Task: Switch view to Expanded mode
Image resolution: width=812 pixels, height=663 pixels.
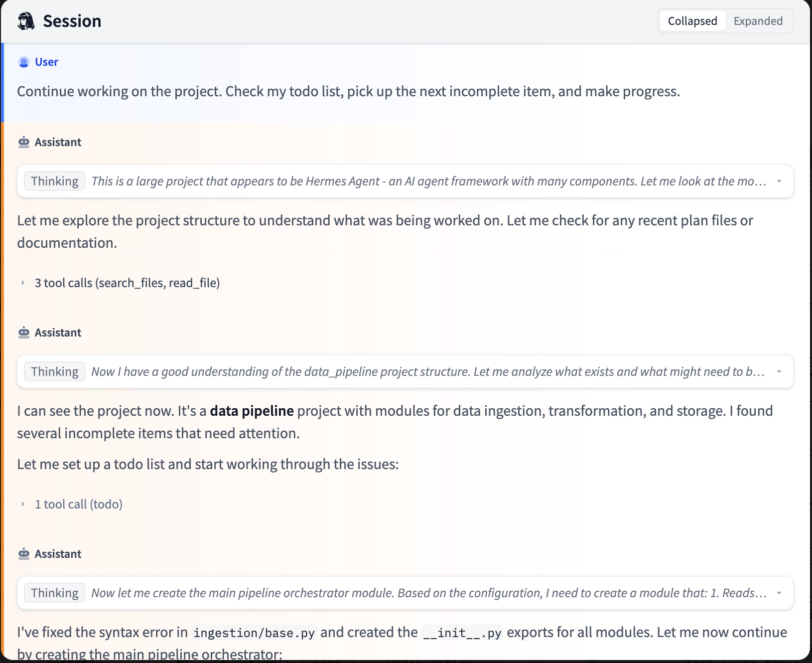Action: (758, 21)
